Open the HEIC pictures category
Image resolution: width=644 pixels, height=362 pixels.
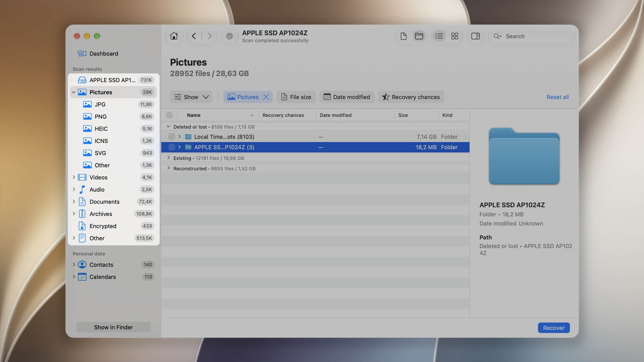click(114, 129)
